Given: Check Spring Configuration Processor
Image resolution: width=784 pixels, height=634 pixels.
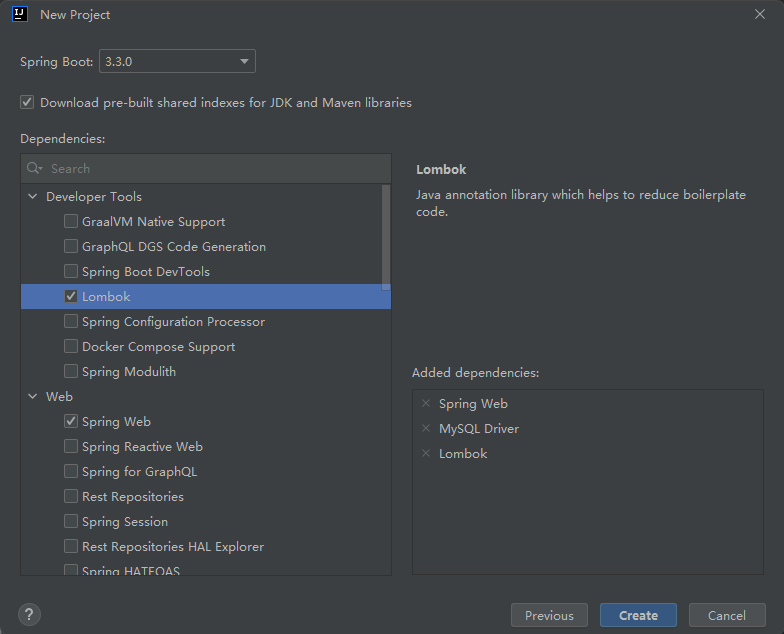Looking at the screenshot, I should tap(71, 321).
